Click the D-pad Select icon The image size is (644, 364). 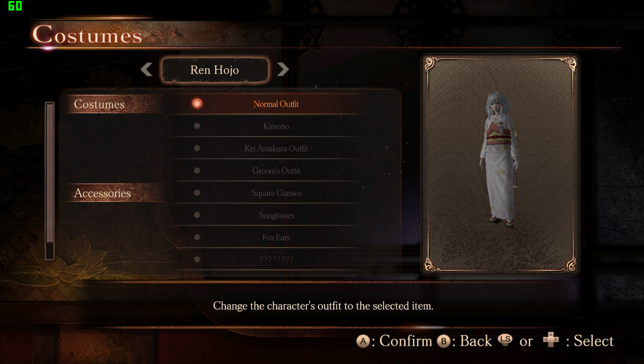click(551, 340)
